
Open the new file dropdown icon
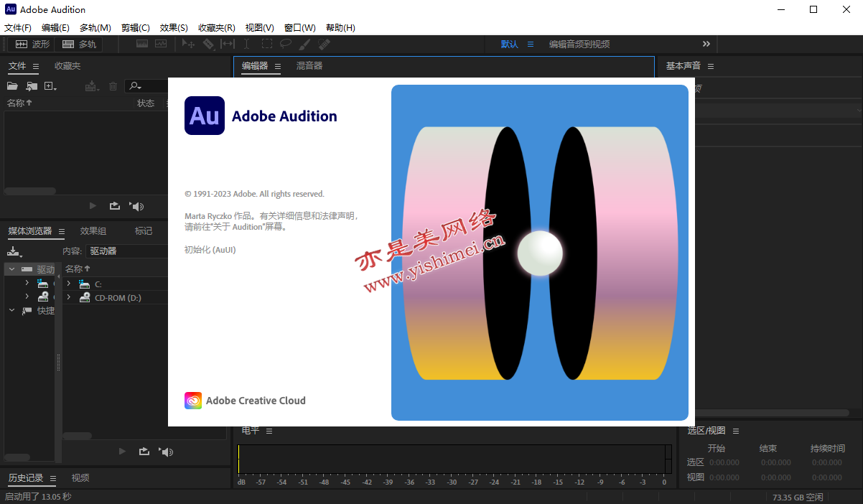click(50, 86)
